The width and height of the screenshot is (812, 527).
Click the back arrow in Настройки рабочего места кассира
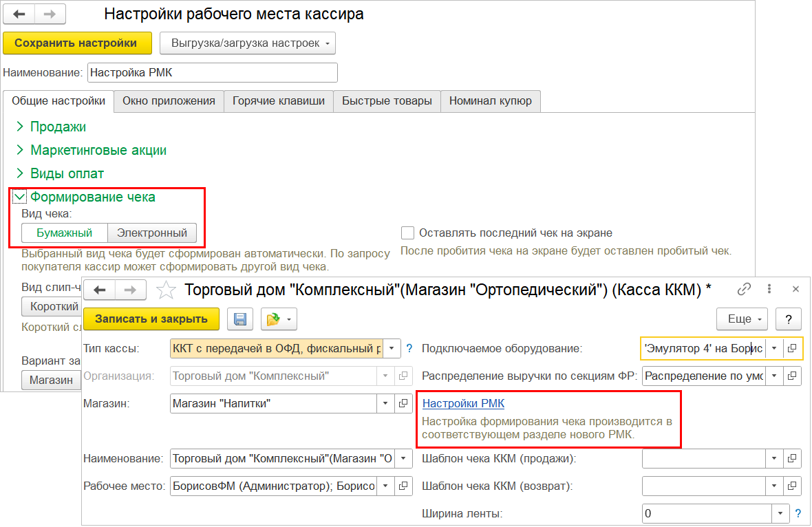pos(19,14)
